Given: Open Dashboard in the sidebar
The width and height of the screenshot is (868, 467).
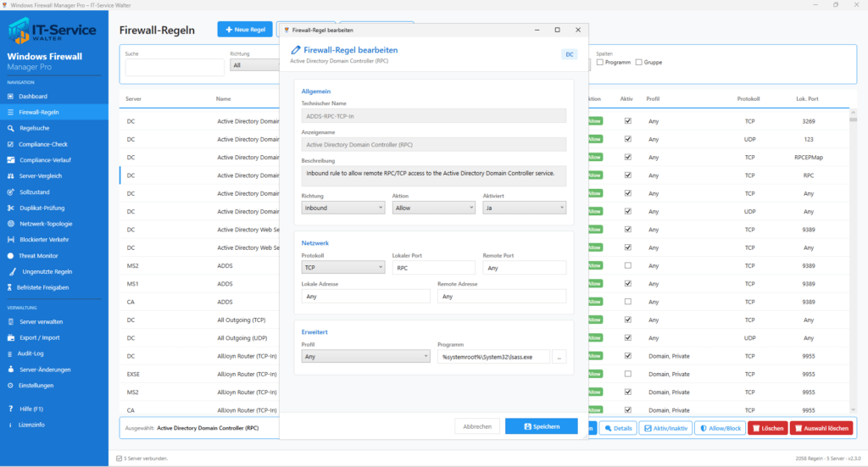Looking at the screenshot, I should coord(33,97).
